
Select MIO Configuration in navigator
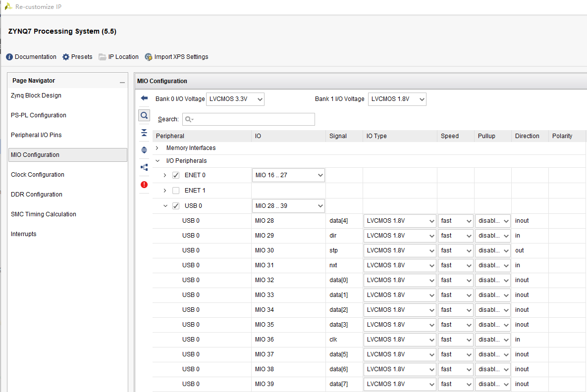coord(67,155)
